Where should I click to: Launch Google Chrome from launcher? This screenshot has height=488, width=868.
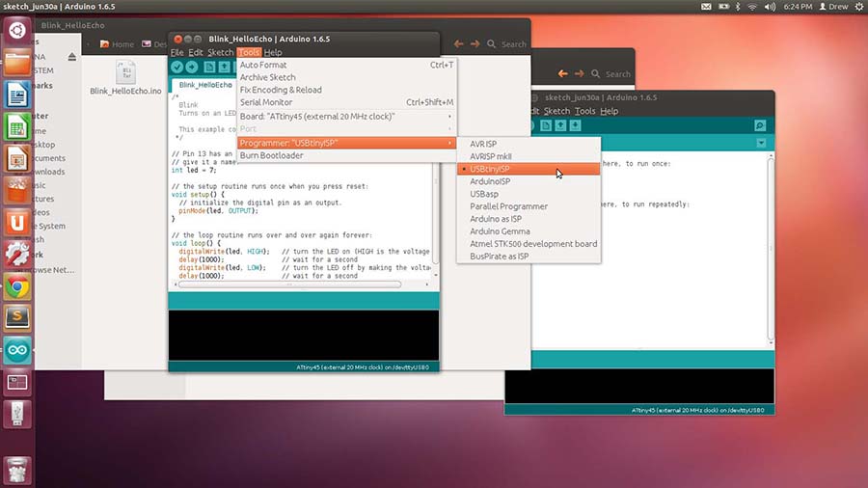(17, 286)
